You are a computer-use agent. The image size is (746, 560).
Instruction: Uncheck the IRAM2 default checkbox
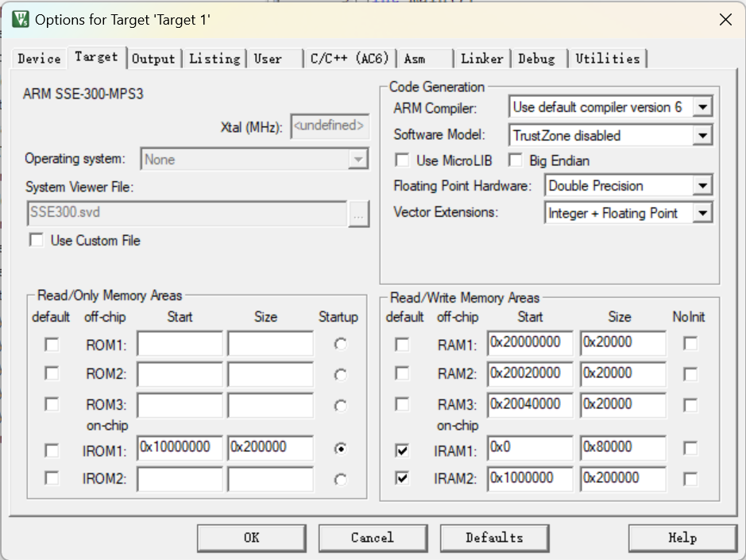tap(403, 477)
